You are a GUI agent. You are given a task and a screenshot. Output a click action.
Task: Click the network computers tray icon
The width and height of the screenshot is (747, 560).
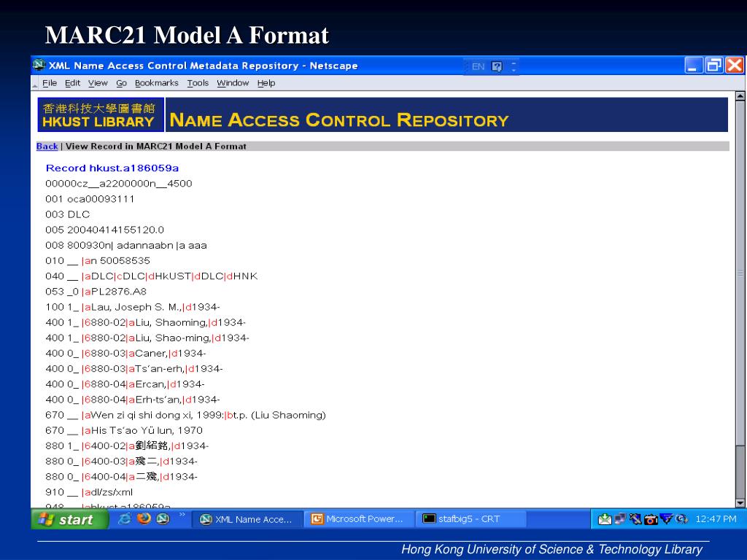click(620, 518)
